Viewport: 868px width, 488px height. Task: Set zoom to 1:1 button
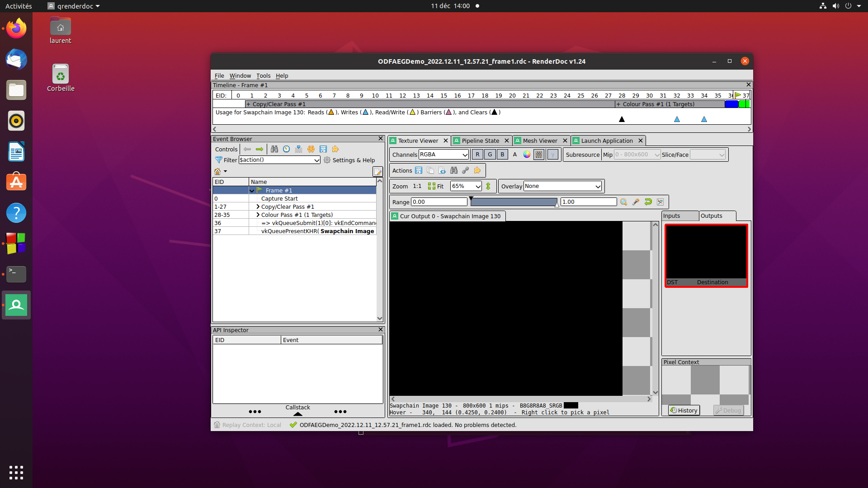[x=417, y=186]
